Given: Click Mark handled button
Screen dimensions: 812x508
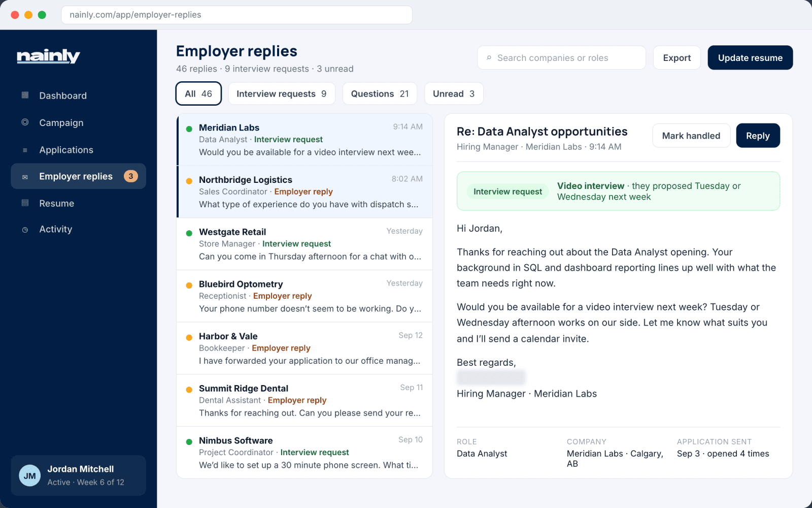Looking at the screenshot, I should click(691, 136).
